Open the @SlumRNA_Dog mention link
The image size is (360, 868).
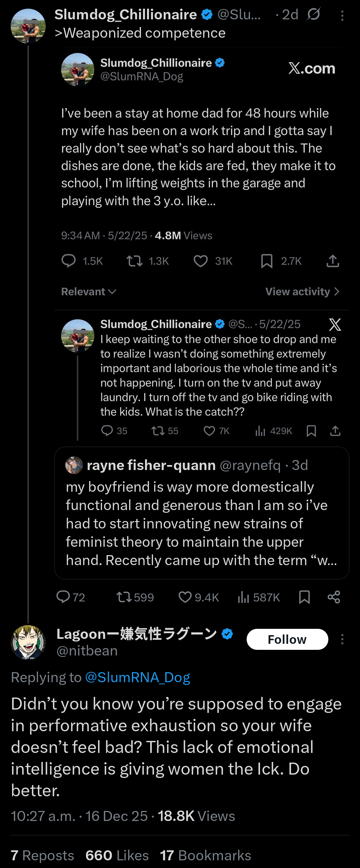137,678
